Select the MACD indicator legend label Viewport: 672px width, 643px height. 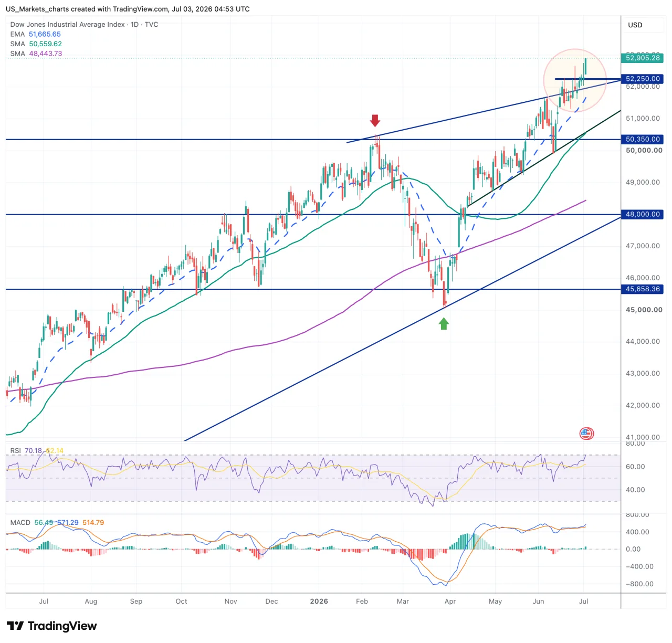20,522
